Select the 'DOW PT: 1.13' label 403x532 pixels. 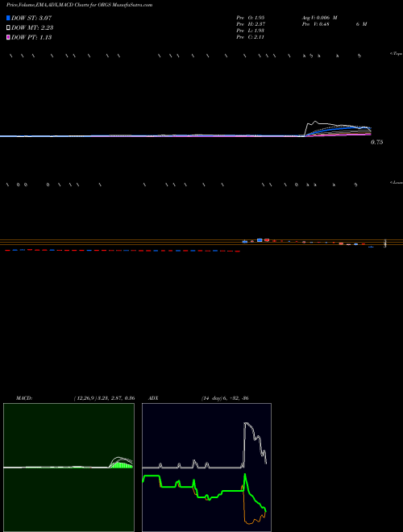click(31, 37)
